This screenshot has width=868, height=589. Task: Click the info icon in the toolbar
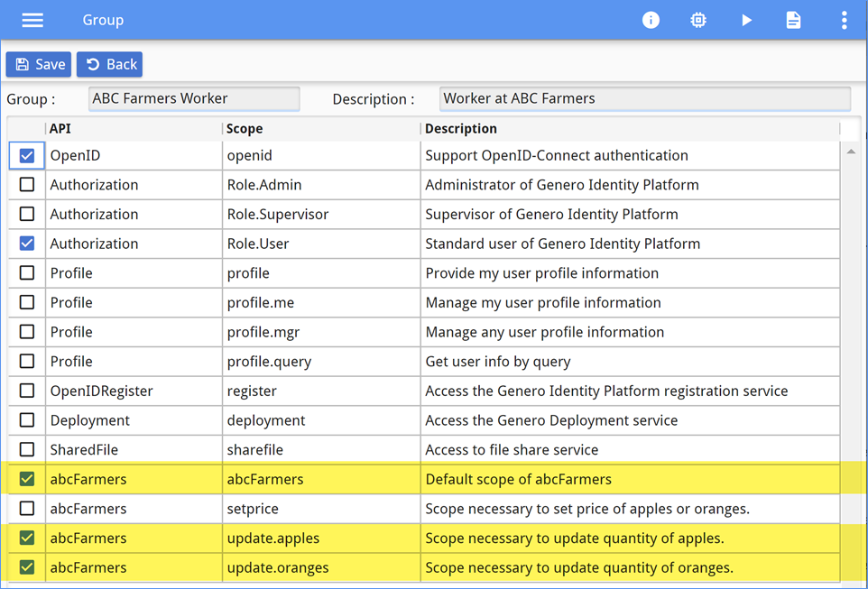pyautogui.click(x=651, y=19)
